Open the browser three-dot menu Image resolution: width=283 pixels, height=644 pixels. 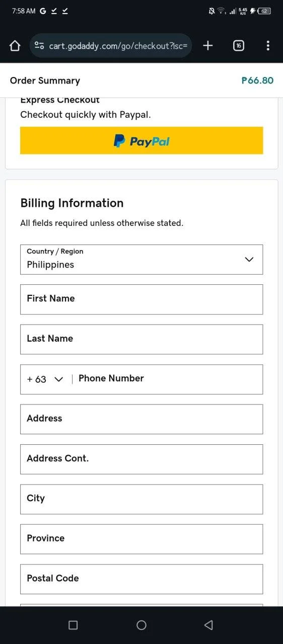coord(268,46)
